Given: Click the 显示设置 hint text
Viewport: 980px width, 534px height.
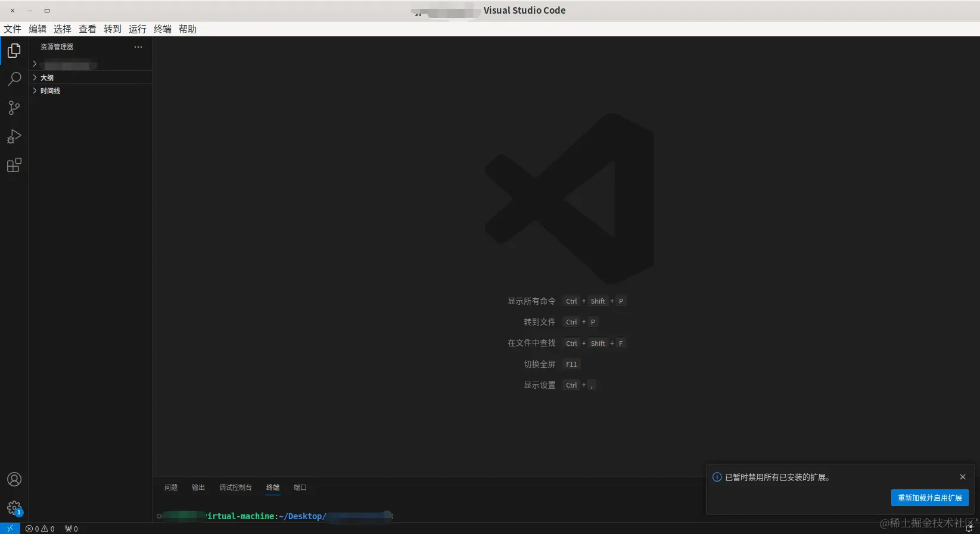Looking at the screenshot, I should (540, 385).
